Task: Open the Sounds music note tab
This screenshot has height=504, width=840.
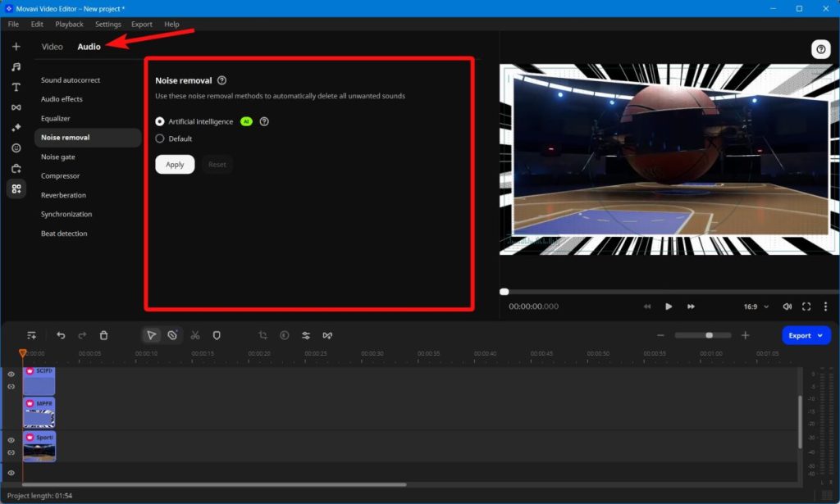Action: click(16, 67)
